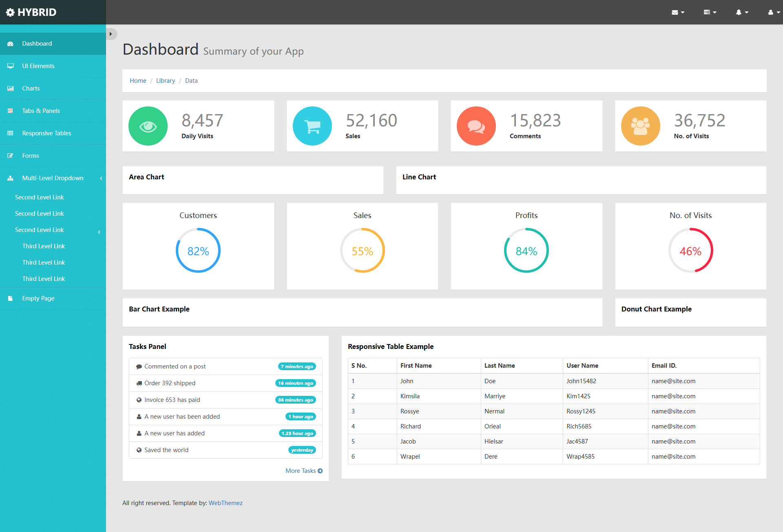
Task: Click the table icon beside Responsive Tables
Action: pos(11,133)
